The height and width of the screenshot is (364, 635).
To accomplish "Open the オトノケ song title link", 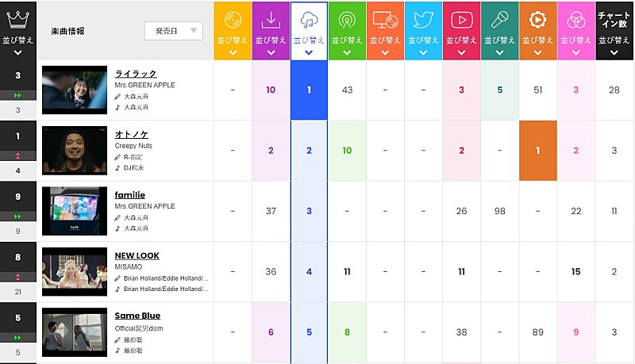I will 132,134.
